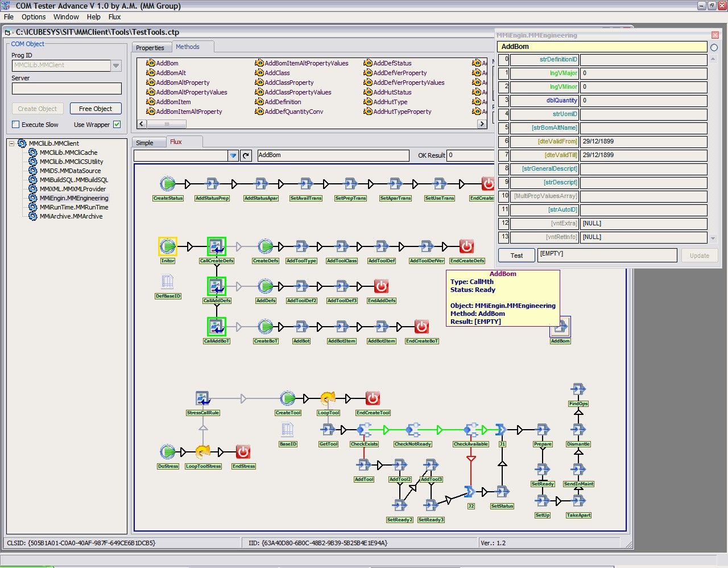Select the EndAddDefs stop node
This screenshot has width=728, height=568.
[x=381, y=286]
